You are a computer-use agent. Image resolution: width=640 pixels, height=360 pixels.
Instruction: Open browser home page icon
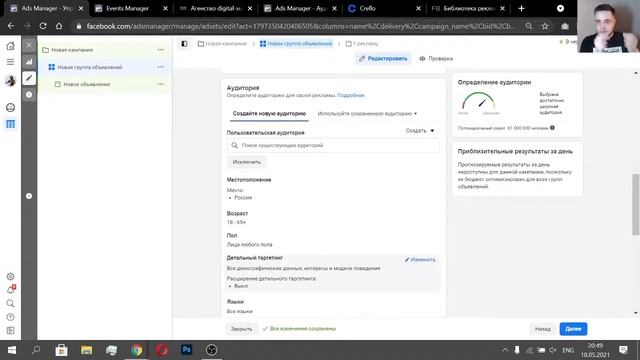(x=59, y=26)
